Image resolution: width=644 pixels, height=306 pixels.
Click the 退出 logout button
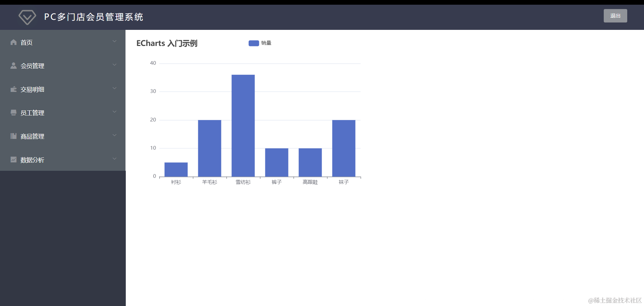click(x=615, y=16)
